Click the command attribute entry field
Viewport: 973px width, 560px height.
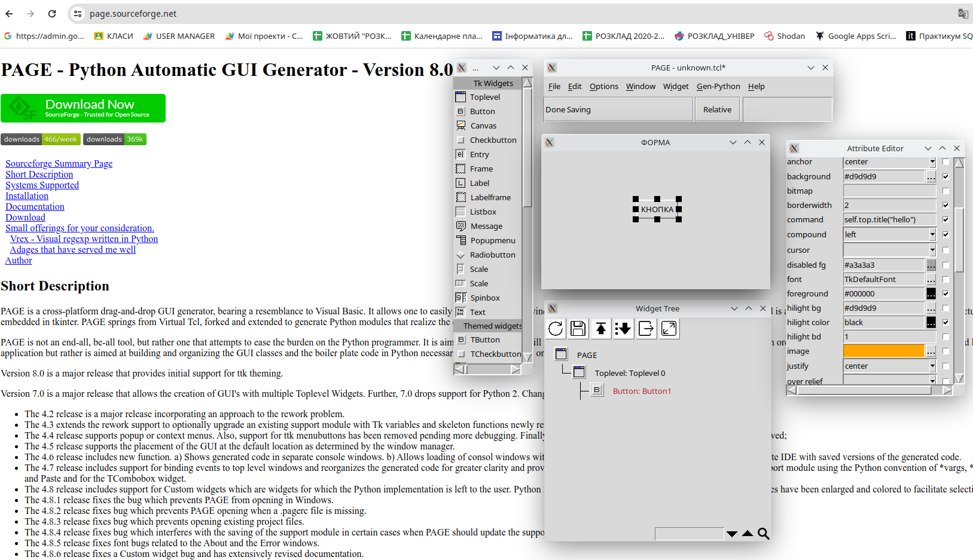point(889,219)
